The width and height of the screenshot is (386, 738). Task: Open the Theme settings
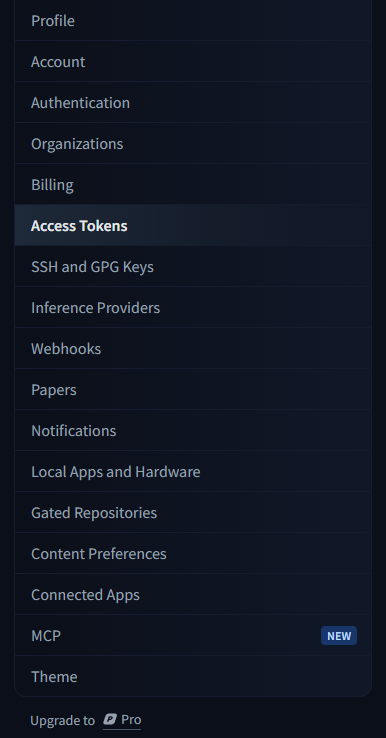193,676
